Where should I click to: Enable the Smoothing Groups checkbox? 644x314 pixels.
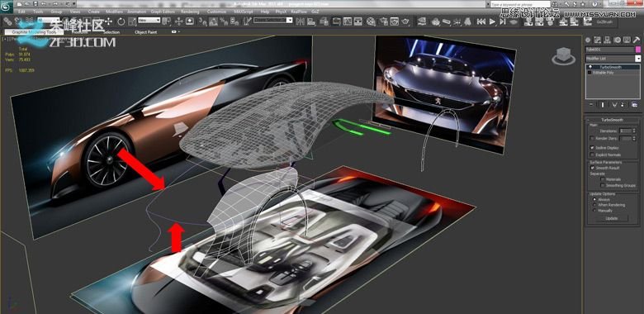click(603, 185)
